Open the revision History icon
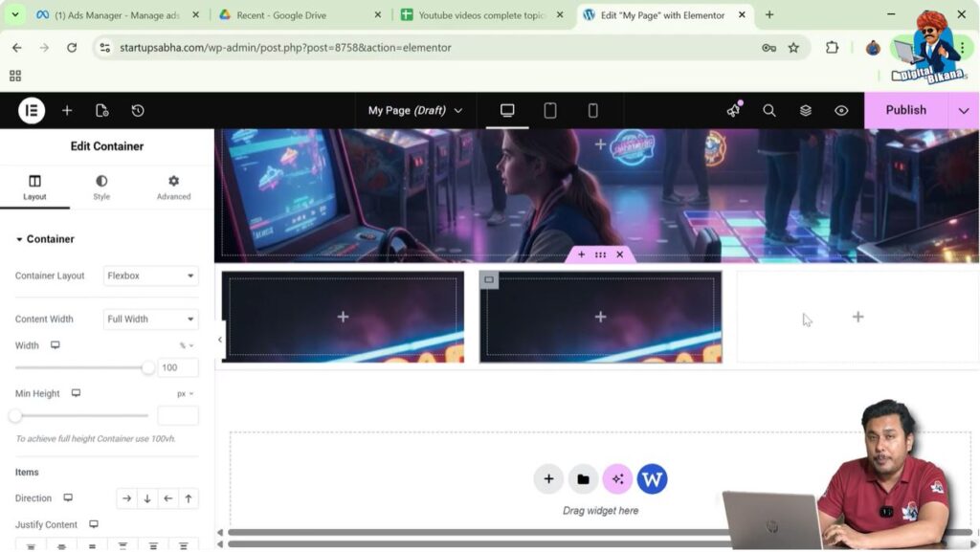Screen dimensions: 980x552 click(x=138, y=111)
